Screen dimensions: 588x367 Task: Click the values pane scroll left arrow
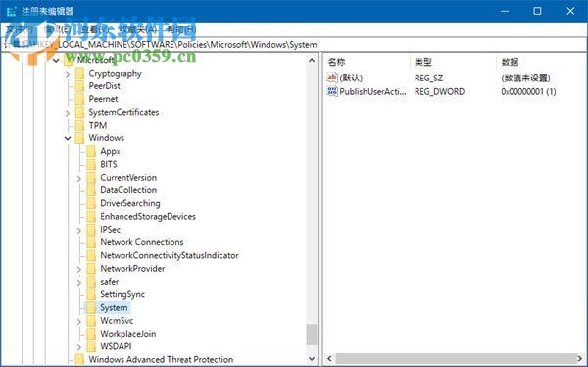tap(329, 358)
